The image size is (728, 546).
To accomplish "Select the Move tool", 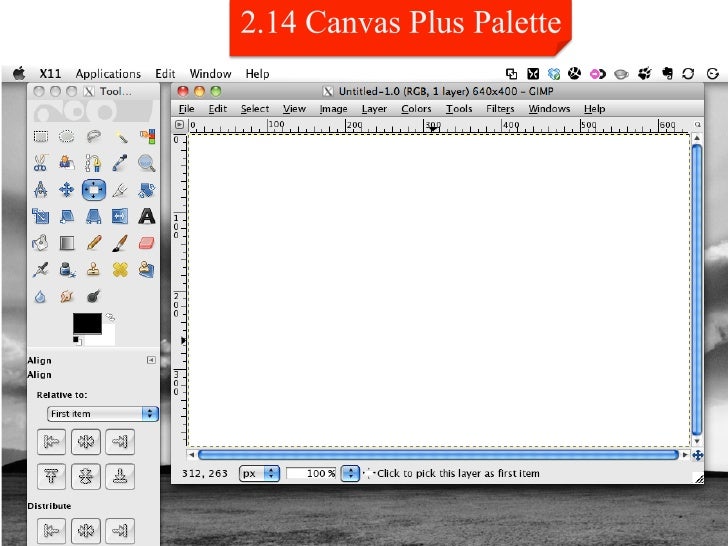I will point(67,190).
